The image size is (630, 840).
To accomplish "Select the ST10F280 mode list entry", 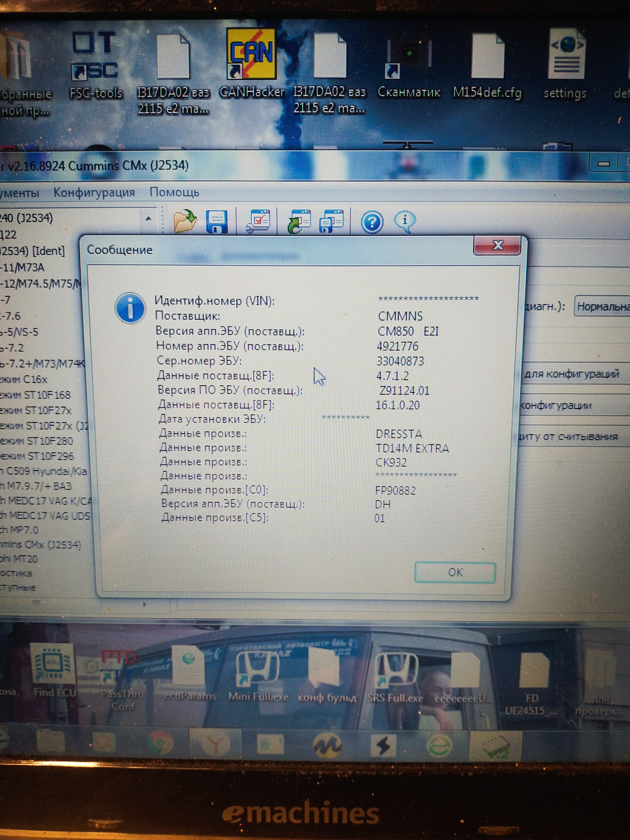I will coord(37,441).
